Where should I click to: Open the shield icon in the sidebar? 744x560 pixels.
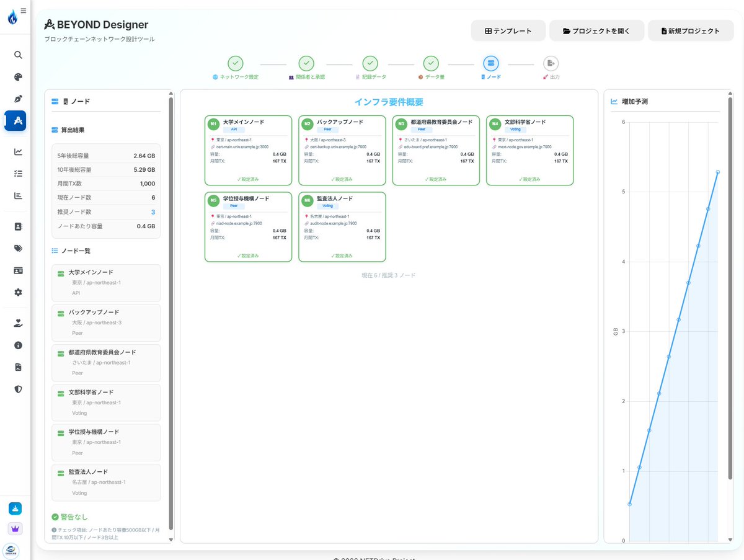coord(18,389)
